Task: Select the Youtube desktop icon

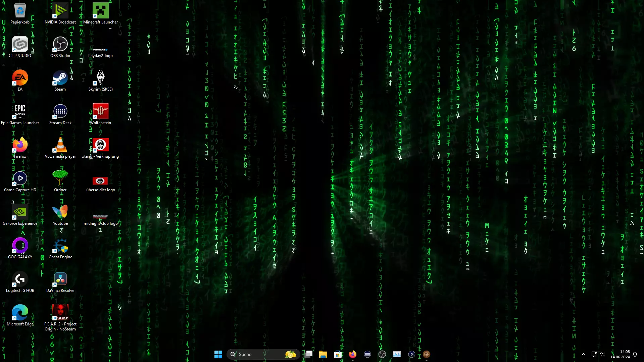Action: (60, 215)
